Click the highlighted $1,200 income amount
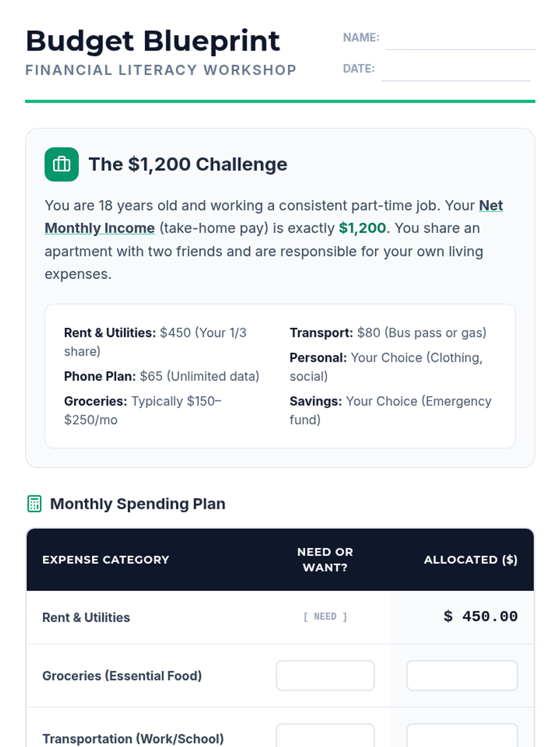 click(362, 228)
